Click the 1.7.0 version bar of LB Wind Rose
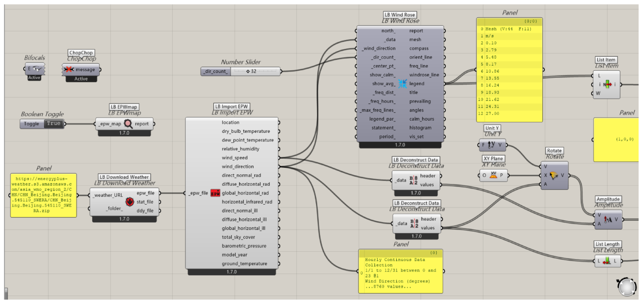Screen dimensions: 644x304 coord(400,145)
